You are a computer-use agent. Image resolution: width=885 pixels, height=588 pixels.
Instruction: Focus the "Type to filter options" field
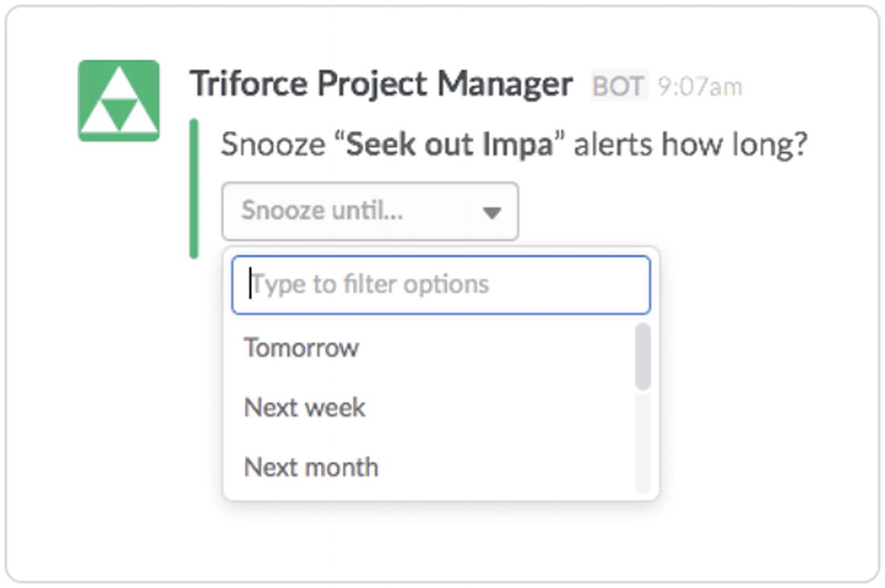coord(440,285)
